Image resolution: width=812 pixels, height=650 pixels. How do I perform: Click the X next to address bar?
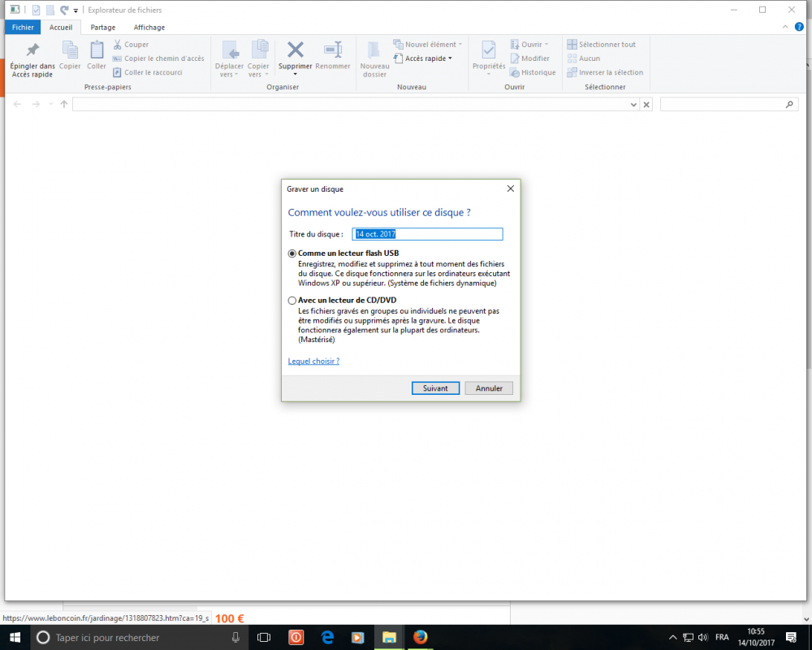pos(646,105)
